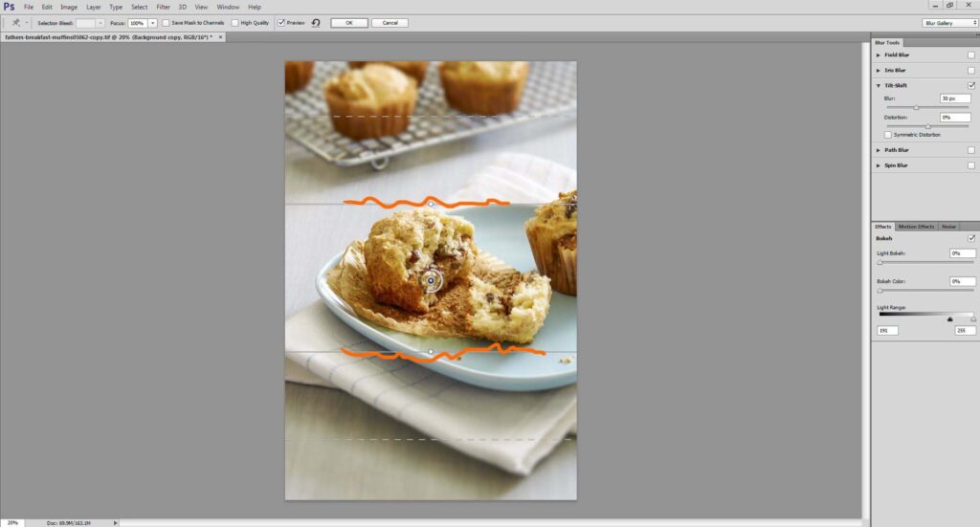The height and width of the screenshot is (527, 980).
Task: Open the Filter menu
Action: [x=164, y=7]
